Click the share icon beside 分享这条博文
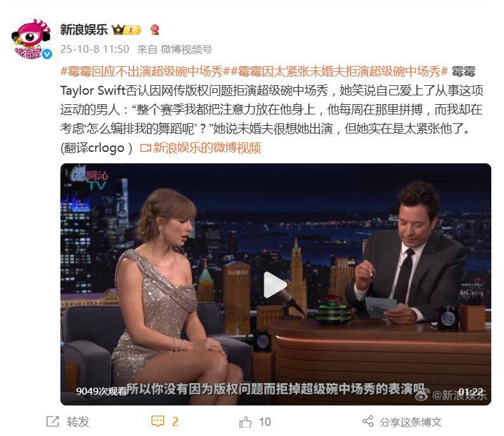 point(368,421)
